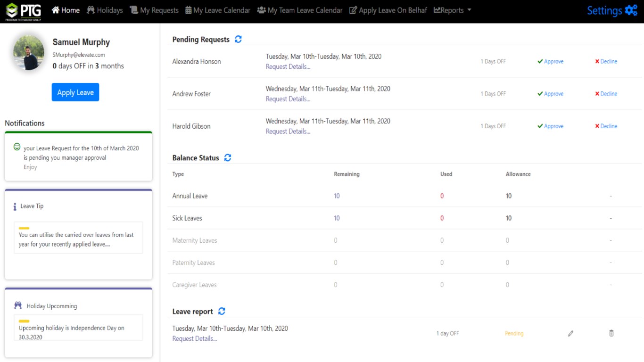Expand Alexandra Honson's Request Details

coord(288,67)
